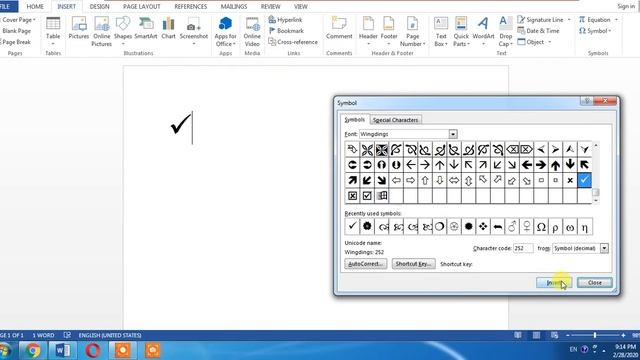Click Date & Time in the ribbon
640x360 pixels.
(539, 31)
